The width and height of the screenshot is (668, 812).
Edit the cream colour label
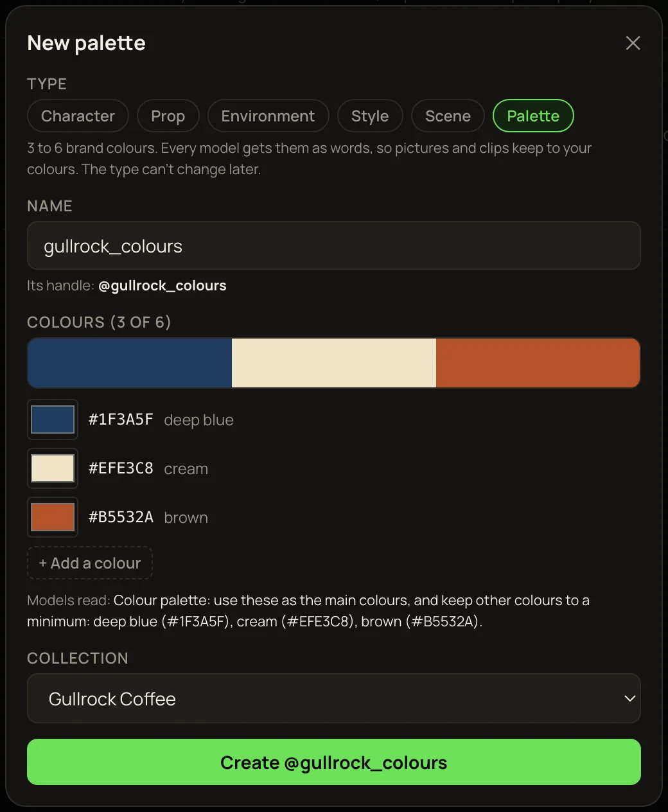186,469
